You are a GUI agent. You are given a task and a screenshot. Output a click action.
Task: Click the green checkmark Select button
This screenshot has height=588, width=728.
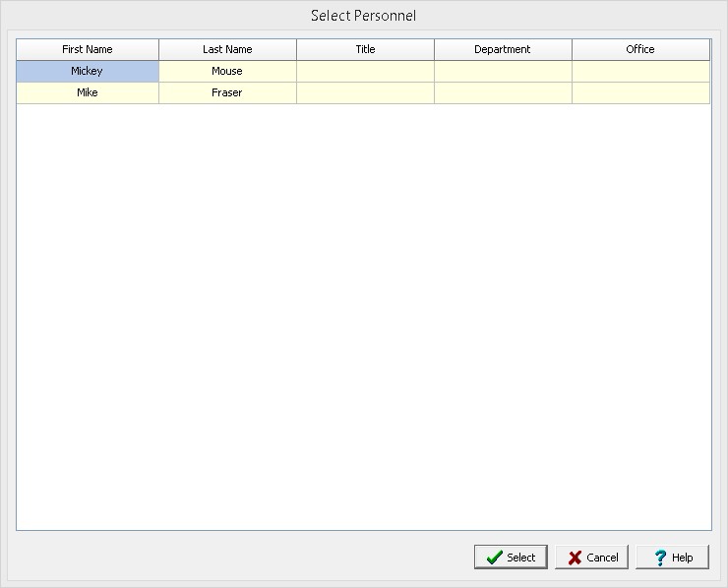pyautogui.click(x=511, y=557)
